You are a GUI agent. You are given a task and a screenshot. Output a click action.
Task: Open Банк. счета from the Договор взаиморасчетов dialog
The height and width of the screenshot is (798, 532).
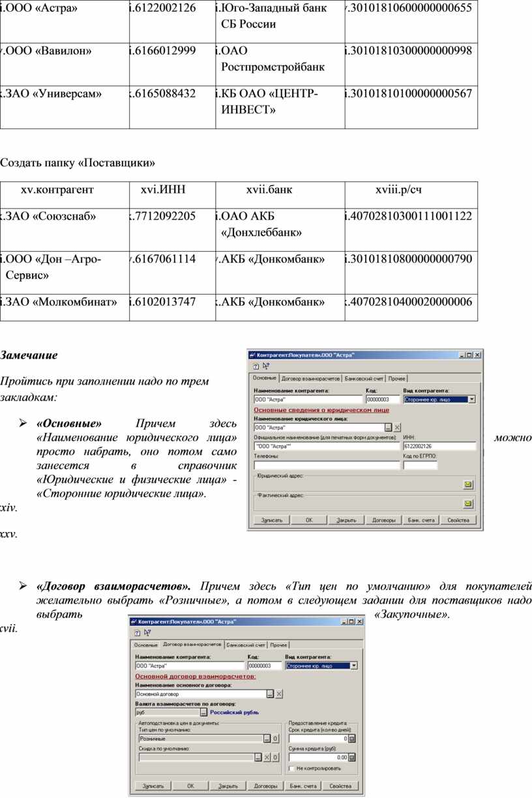pos(303,786)
